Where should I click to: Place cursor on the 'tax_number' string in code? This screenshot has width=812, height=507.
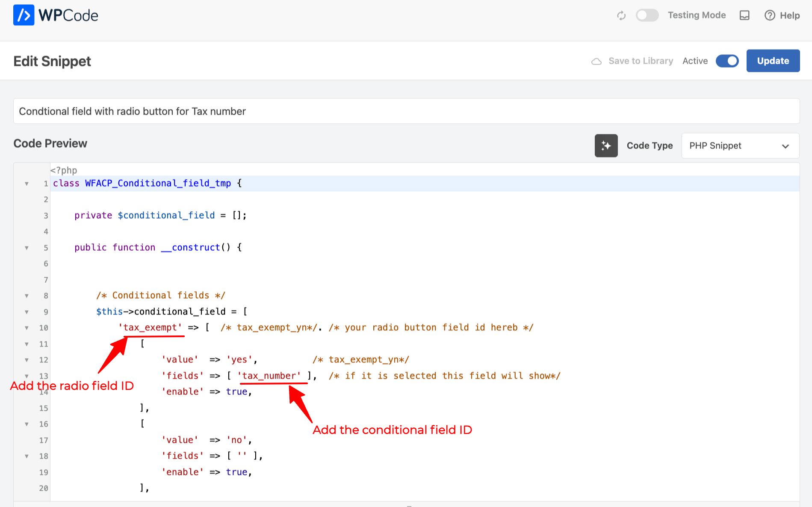(269, 376)
